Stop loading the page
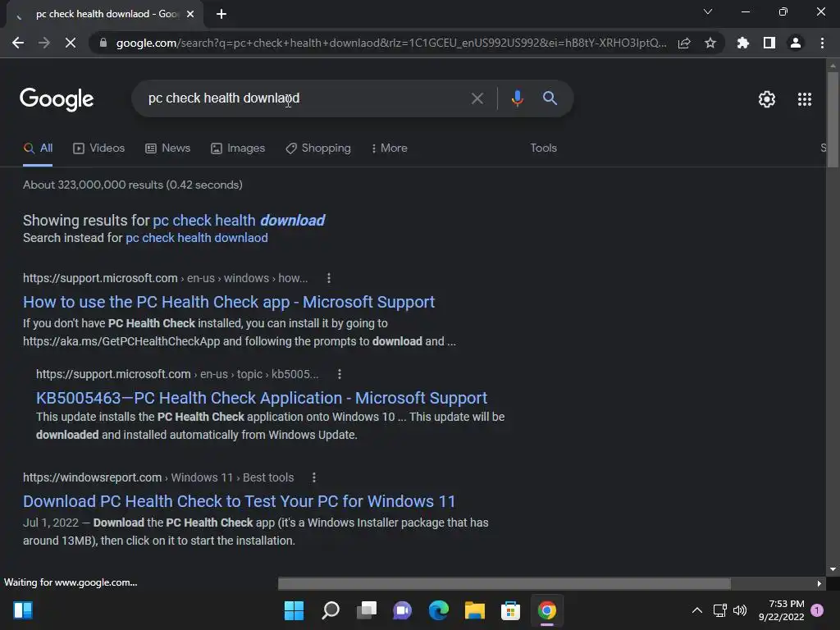The width and height of the screenshot is (840, 630). (x=71, y=43)
